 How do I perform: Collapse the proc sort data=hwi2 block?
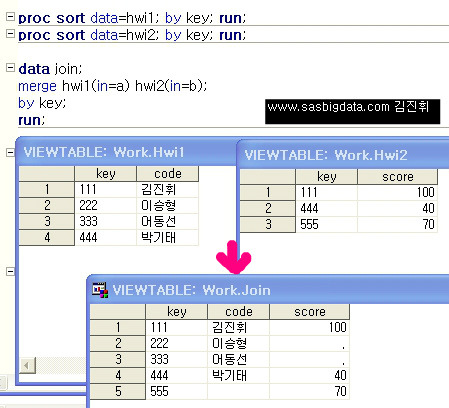pos(11,33)
